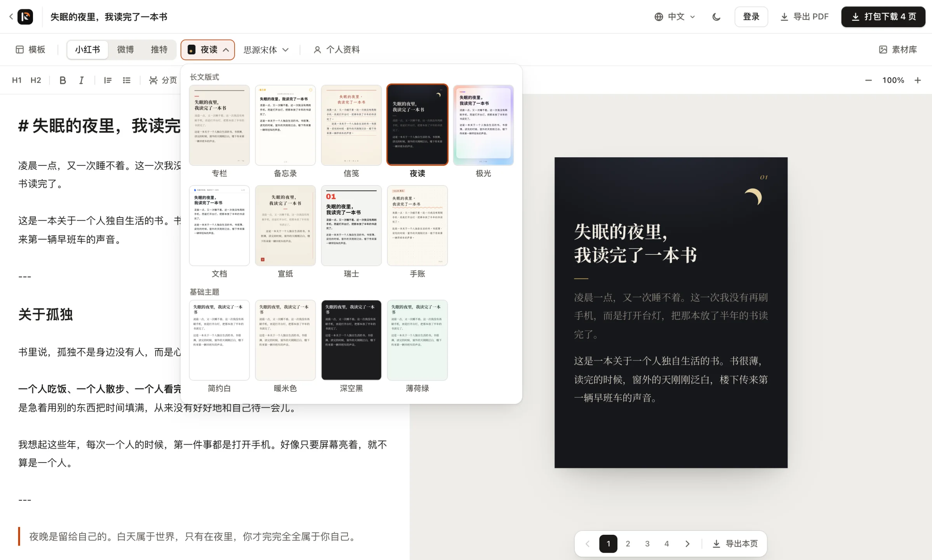The width and height of the screenshot is (932, 560).
Task: Select the 宣纸 layout thumbnail
Action: pos(285,226)
